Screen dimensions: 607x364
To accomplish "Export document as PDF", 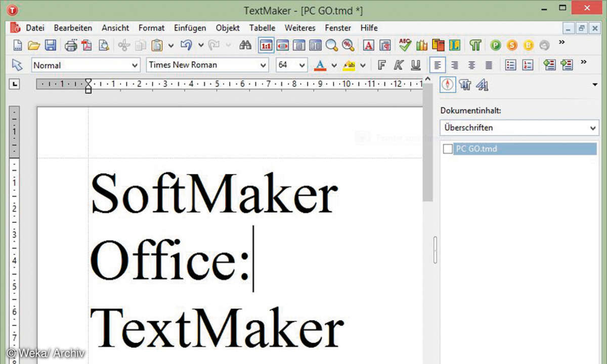I will [87, 45].
